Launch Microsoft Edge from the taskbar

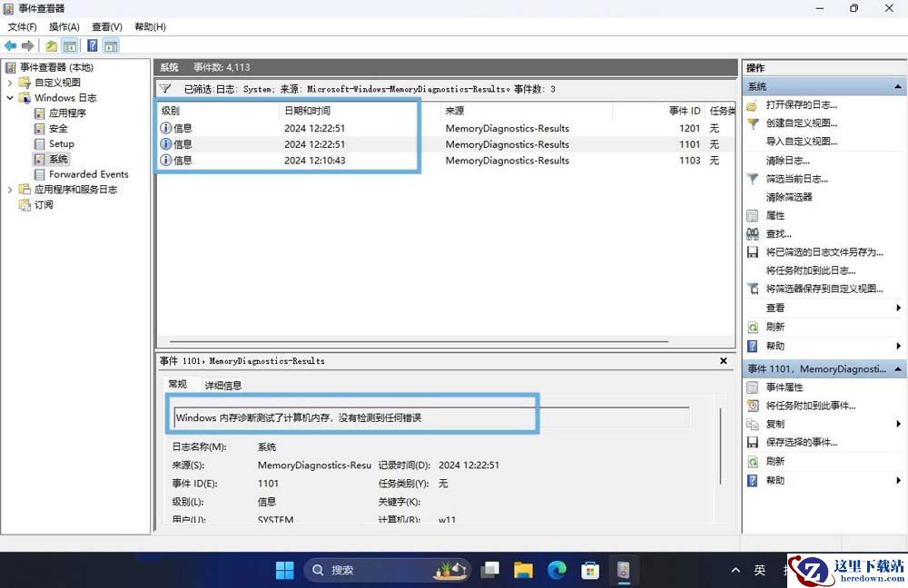coord(558,571)
